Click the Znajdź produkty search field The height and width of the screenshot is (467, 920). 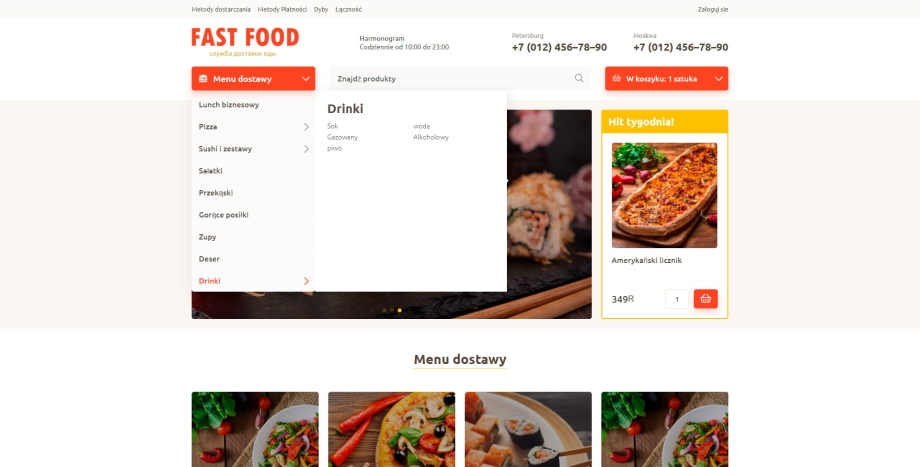(x=460, y=79)
